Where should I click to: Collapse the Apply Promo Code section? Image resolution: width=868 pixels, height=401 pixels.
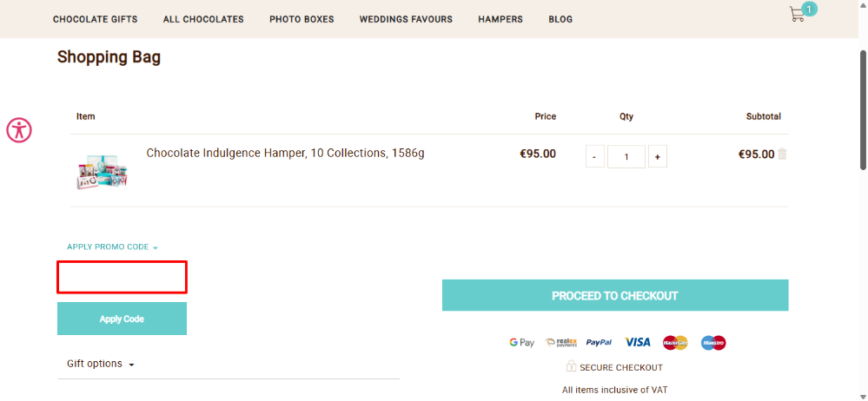[x=112, y=247]
